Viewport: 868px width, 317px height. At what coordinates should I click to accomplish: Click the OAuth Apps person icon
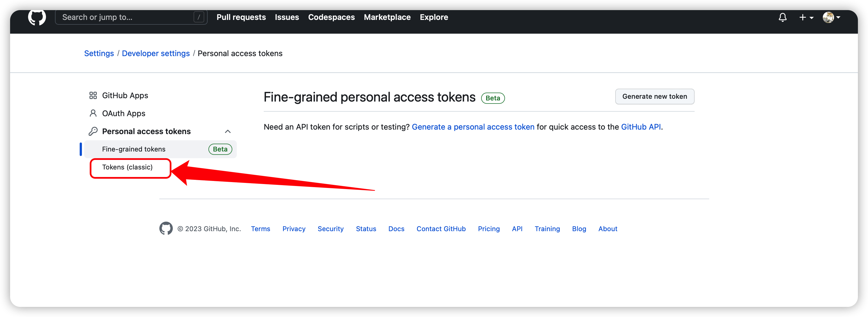[x=93, y=114]
